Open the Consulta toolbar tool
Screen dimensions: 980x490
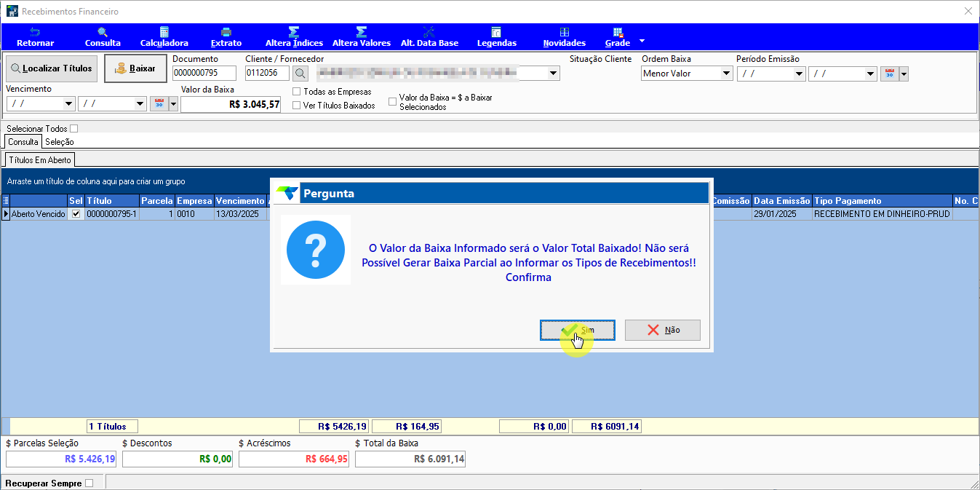[x=103, y=37]
